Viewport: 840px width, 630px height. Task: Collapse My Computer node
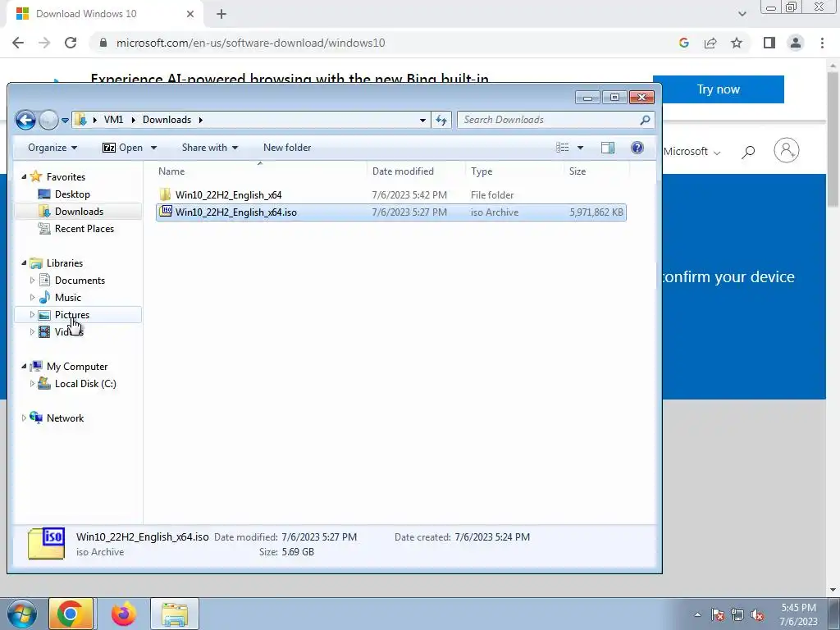point(24,367)
